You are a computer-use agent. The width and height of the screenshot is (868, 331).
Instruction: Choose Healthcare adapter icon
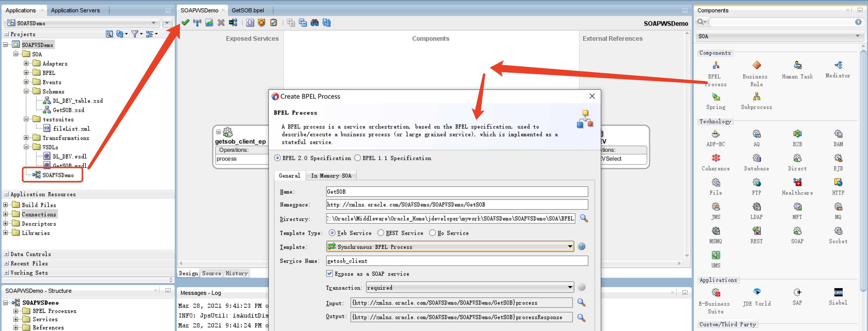pyautogui.click(x=797, y=183)
